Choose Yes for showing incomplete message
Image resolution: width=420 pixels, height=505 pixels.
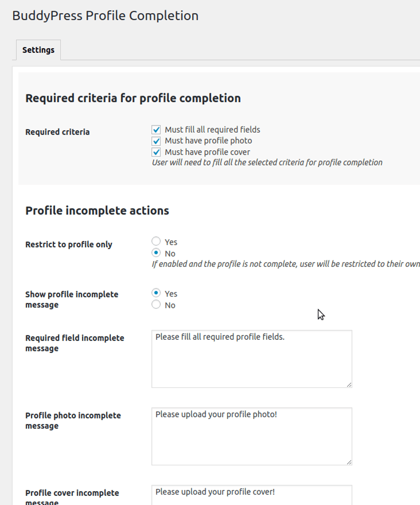[x=156, y=293]
